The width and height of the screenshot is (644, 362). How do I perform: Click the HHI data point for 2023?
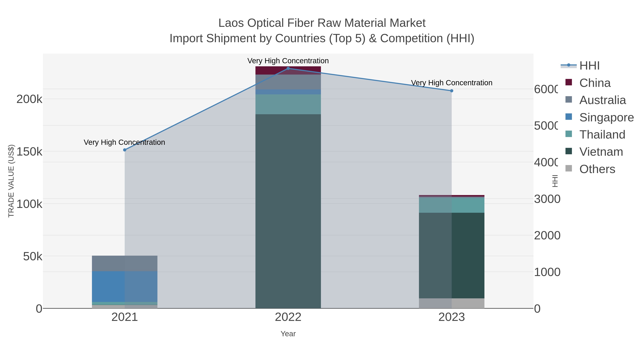coord(452,91)
